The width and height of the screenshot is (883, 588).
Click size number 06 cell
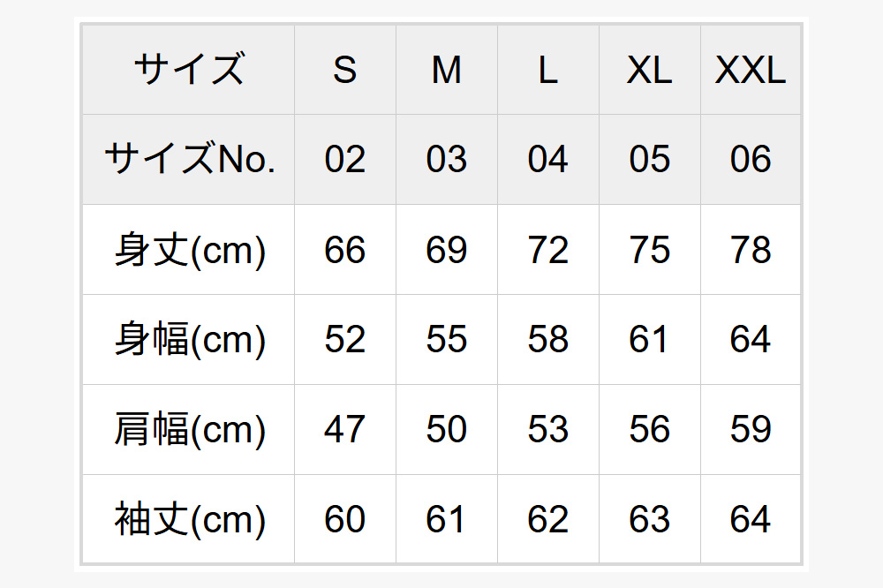(x=751, y=160)
